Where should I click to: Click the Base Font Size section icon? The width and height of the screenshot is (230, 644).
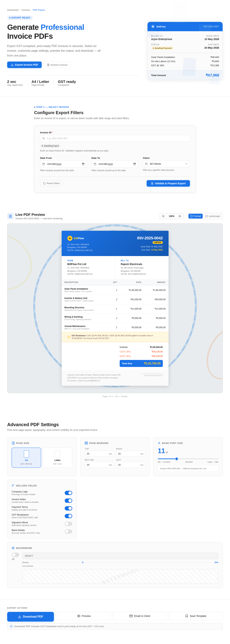tap(159, 443)
